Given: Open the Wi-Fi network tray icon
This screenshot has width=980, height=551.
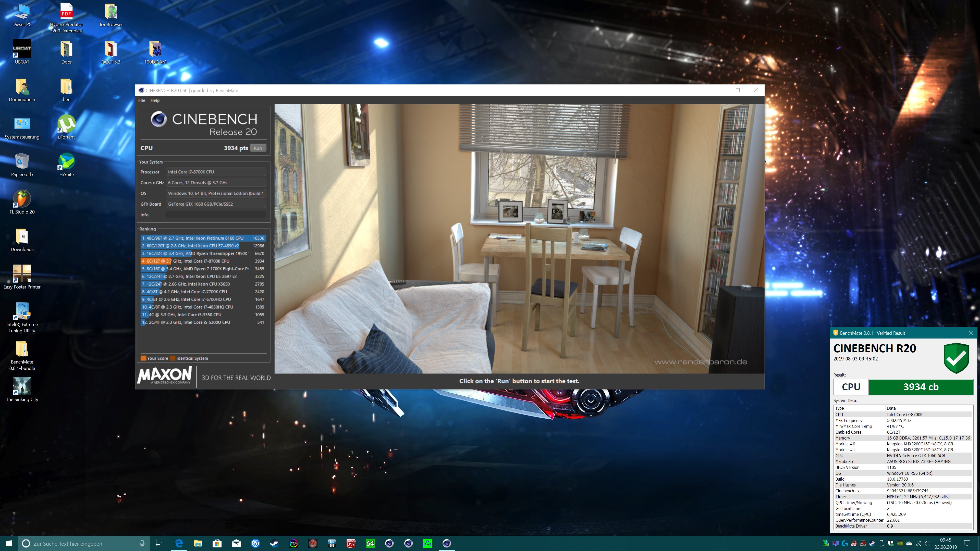Looking at the screenshot, I should pos(918,543).
